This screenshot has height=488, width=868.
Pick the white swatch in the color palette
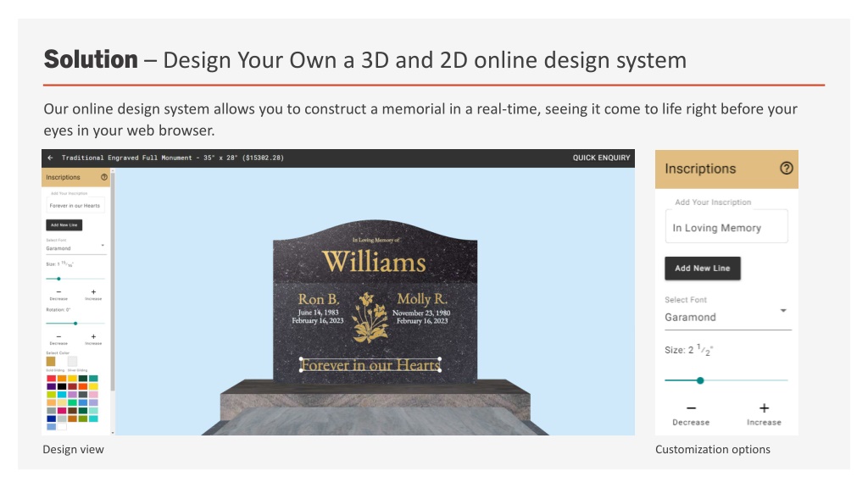62,427
